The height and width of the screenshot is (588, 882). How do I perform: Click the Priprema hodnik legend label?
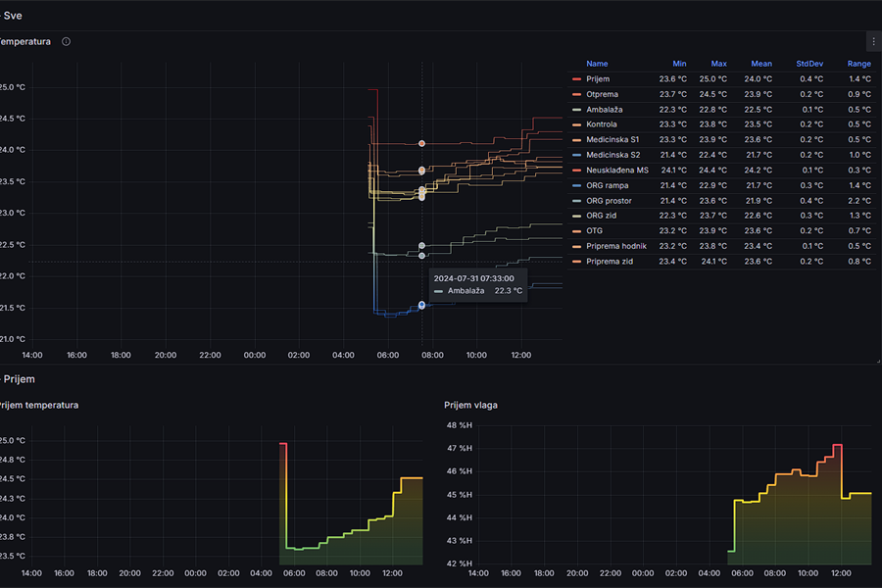[616, 246]
